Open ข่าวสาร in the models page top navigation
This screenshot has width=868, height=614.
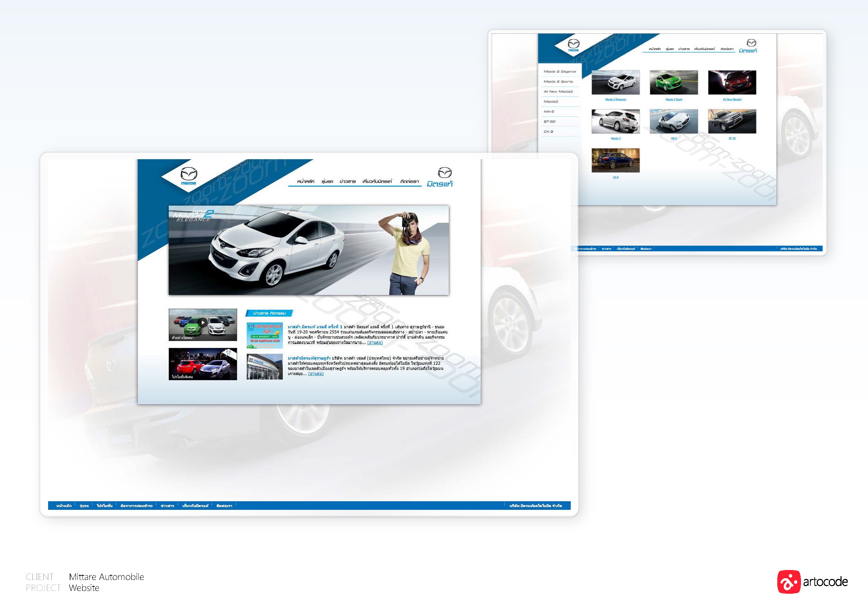(684, 49)
